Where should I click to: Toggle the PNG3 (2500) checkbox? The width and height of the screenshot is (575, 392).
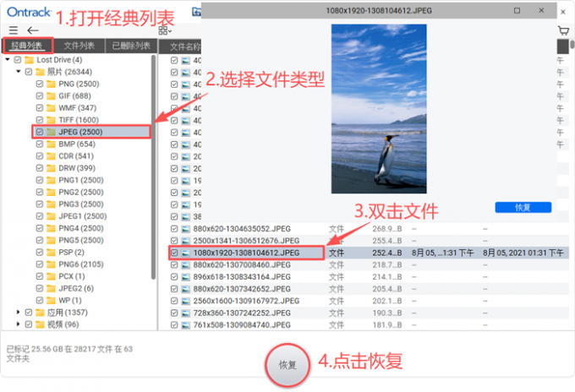[x=40, y=204]
